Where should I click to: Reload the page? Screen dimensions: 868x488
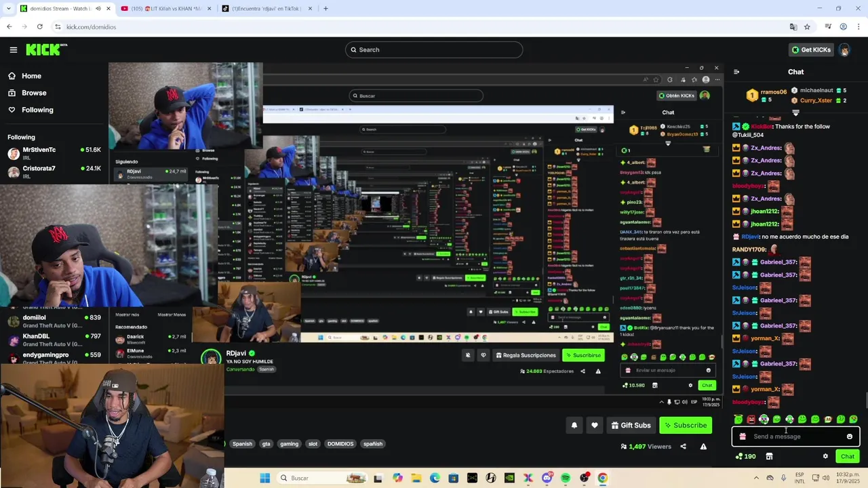40,27
